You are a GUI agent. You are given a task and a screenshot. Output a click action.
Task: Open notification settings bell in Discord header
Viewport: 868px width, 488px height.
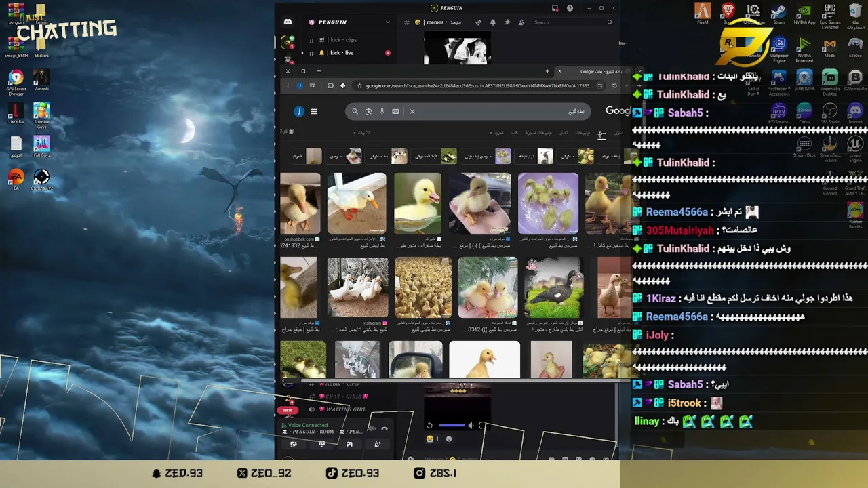tap(493, 22)
